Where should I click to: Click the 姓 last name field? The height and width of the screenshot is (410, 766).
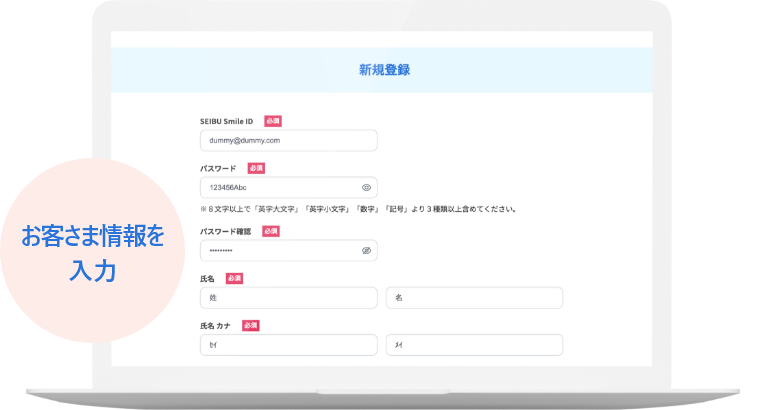pyautogui.click(x=288, y=298)
